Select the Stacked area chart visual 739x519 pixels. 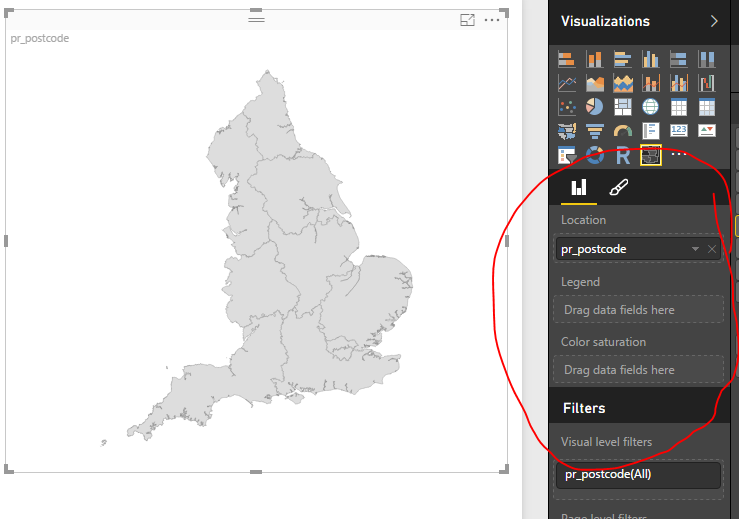623,83
